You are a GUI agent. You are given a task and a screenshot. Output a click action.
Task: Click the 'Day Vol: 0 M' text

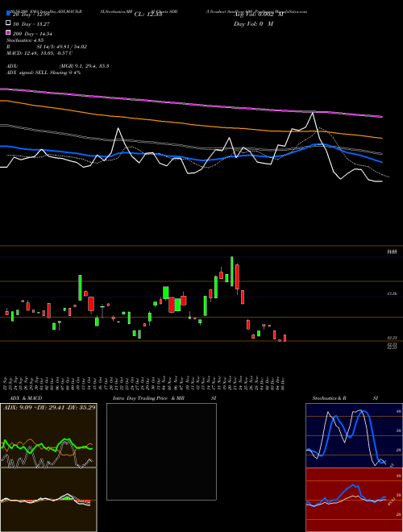(253, 24)
